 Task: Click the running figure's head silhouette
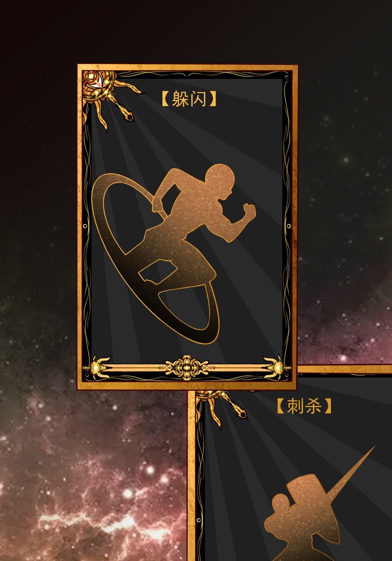point(219,181)
